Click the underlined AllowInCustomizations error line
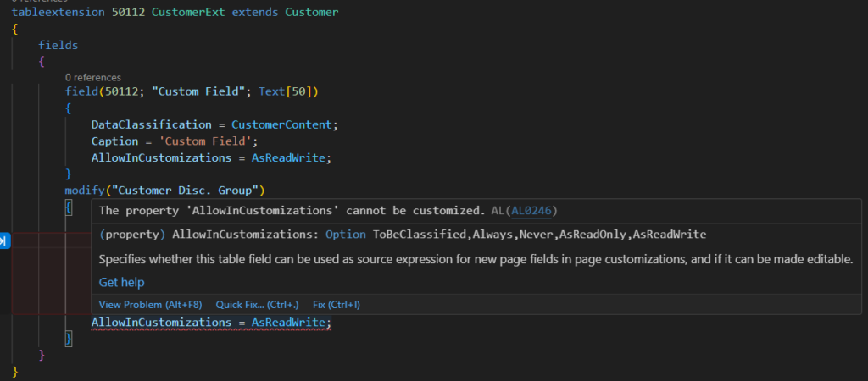The image size is (868, 381). 210,323
